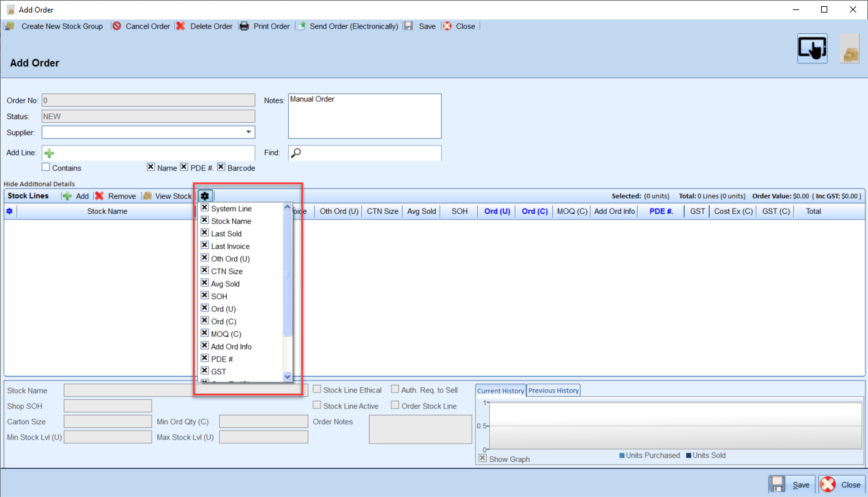This screenshot has width=868, height=497.
Task: Click the column list scrollbar thumb
Action: tap(288, 275)
